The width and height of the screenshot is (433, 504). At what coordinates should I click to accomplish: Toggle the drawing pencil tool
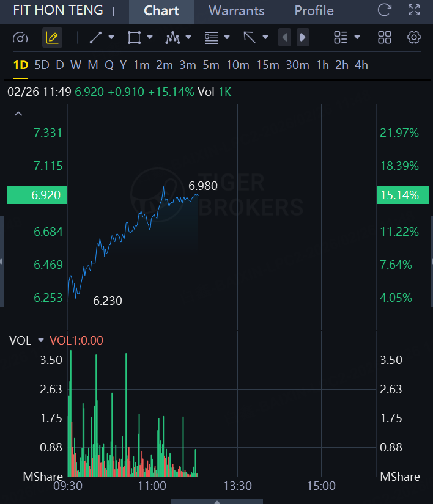[x=52, y=38]
